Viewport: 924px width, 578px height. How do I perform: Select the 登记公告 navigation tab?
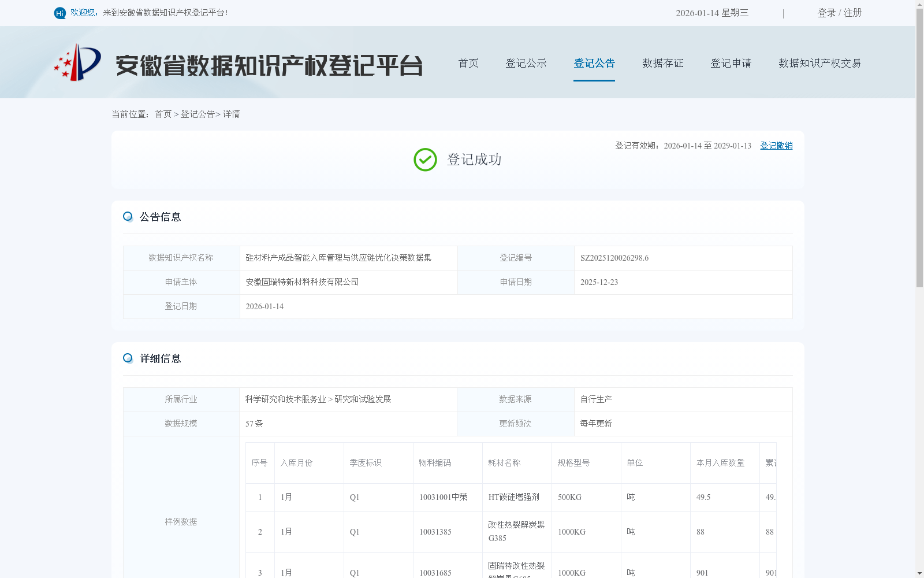594,63
